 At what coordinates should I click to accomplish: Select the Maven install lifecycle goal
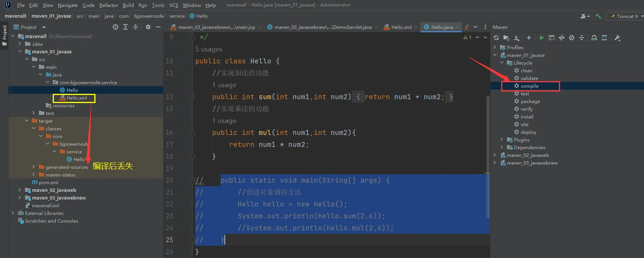coord(527,117)
